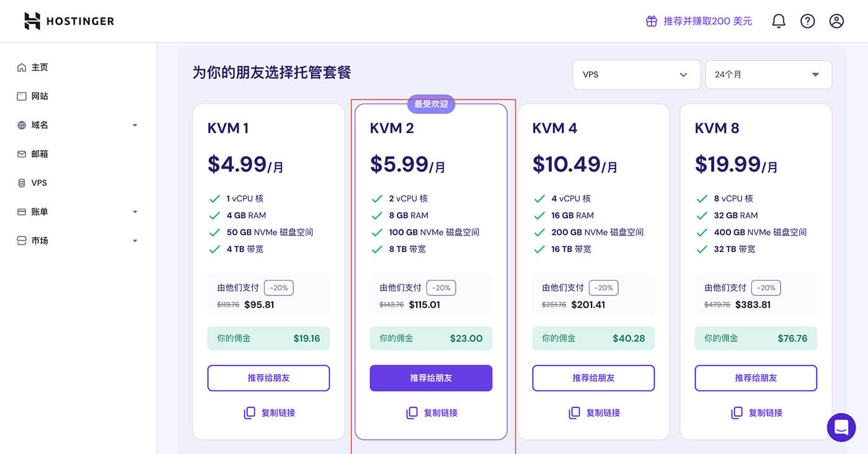This screenshot has width=868, height=454.
Task: Open the 推荐并赚取200 美元 link
Action: [x=707, y=21]
